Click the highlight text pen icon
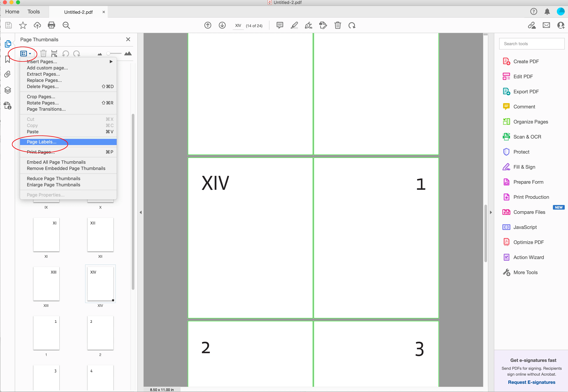Screen dimensions: 568x392 tap(294, 25)
